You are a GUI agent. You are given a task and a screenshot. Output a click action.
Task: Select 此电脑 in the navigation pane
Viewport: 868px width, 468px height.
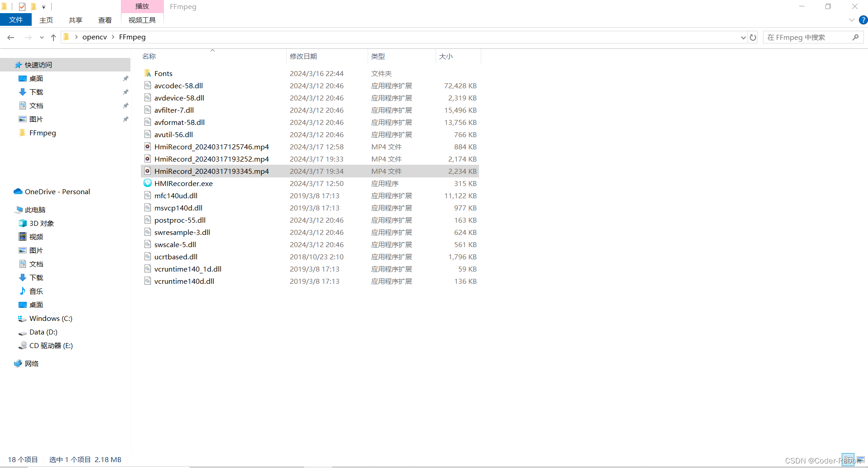35,210
